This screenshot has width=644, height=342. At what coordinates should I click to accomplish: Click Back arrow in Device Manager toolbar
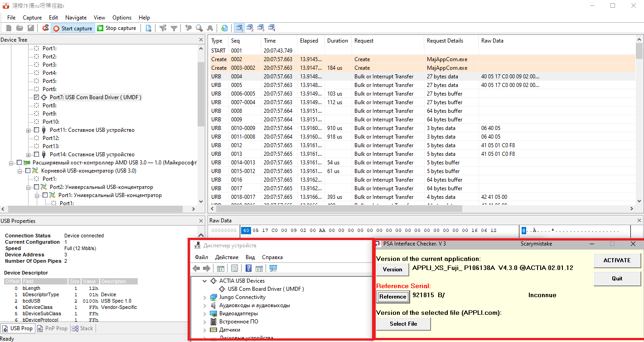click(196, 269)
